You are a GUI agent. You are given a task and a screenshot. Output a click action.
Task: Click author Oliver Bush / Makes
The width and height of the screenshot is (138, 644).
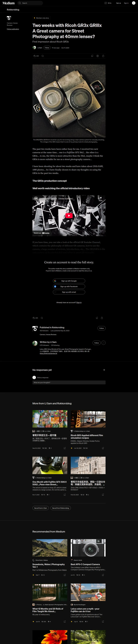pyautogui.click(x=42, y=560)
